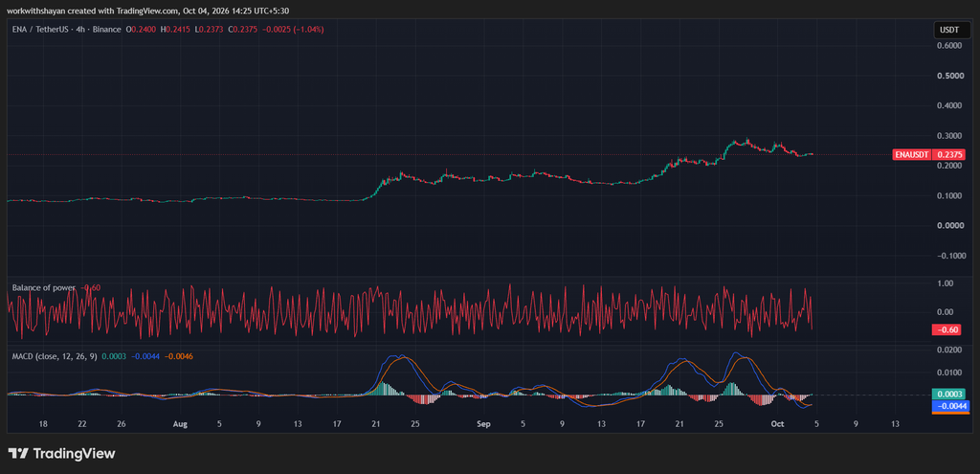Click the 18 date label on the time axis

pyautogui.click(x=43, y=424)
